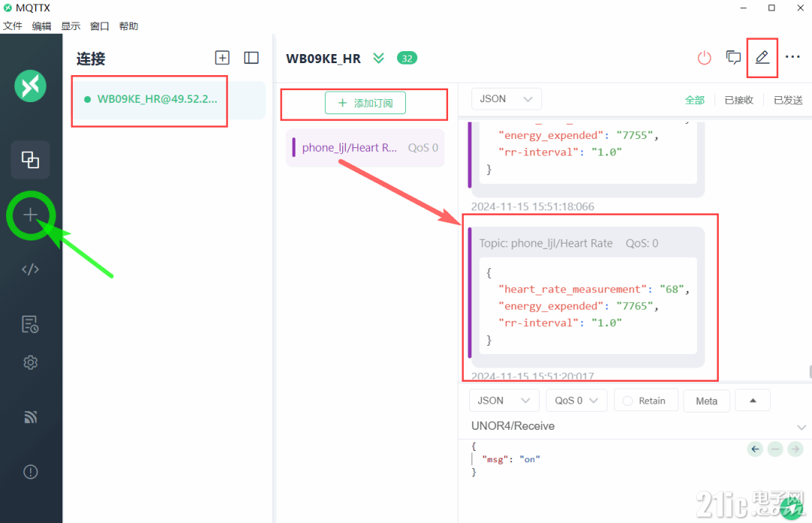
Task: Click the MQTTX logo in sidebar
Action: click(x=30, y=86)
